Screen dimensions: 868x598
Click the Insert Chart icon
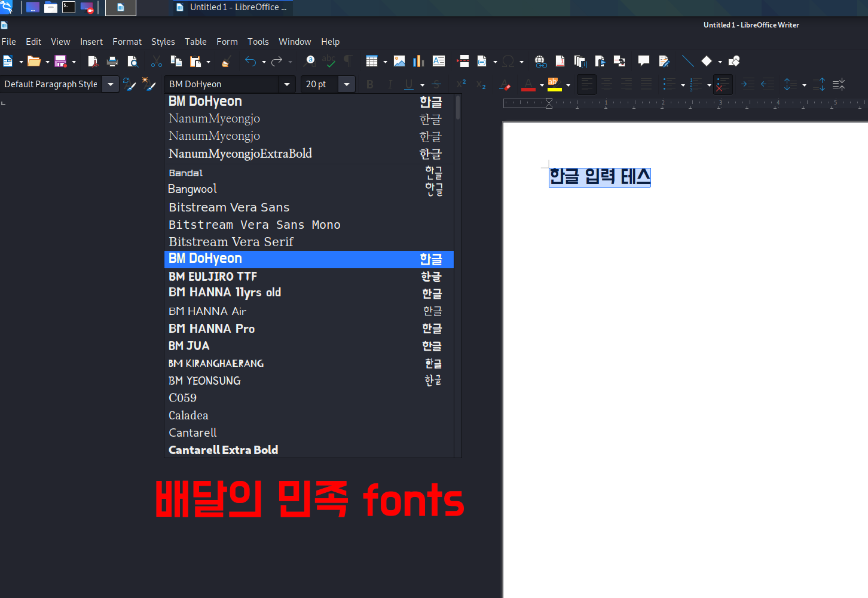[419, 61]
